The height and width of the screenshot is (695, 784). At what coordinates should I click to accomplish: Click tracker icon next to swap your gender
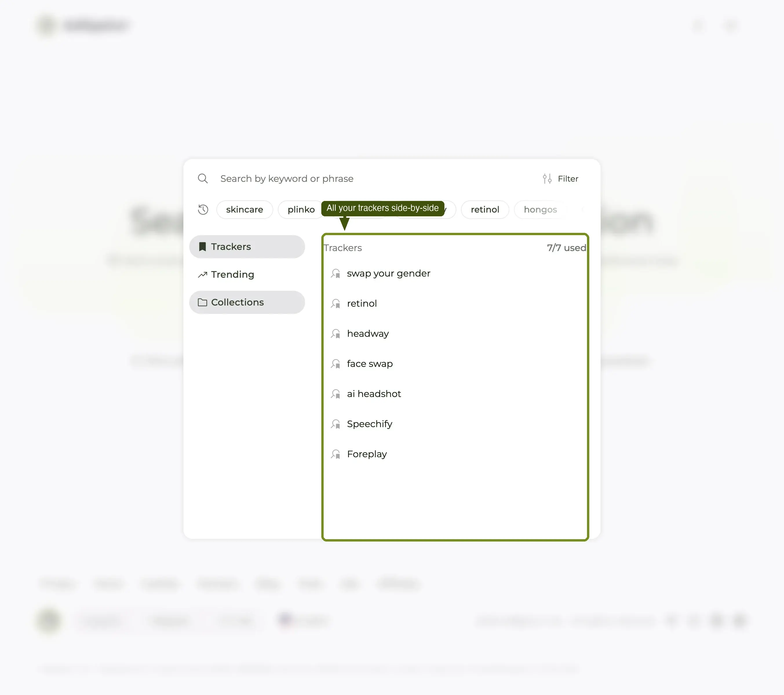(336, 273)
